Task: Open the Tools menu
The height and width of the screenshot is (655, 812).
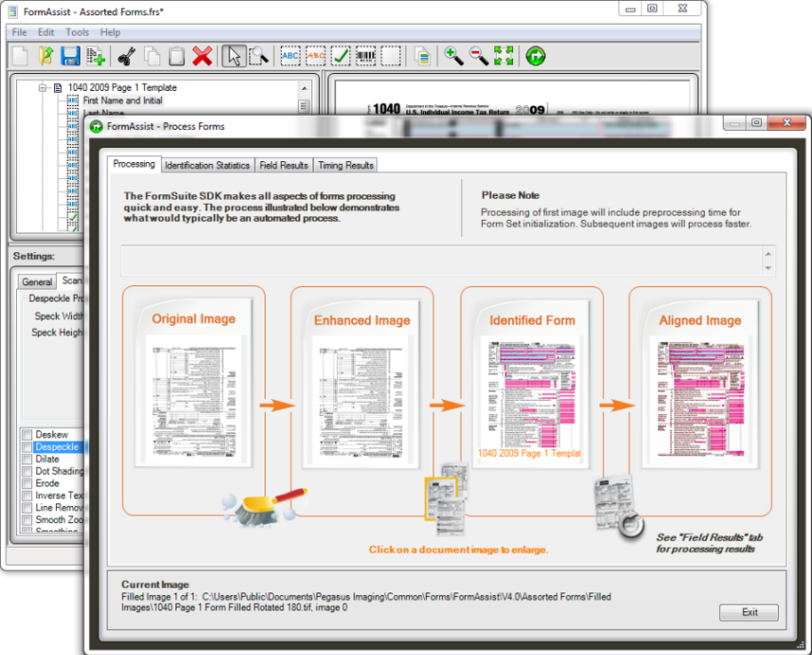Action: (77, 32)
